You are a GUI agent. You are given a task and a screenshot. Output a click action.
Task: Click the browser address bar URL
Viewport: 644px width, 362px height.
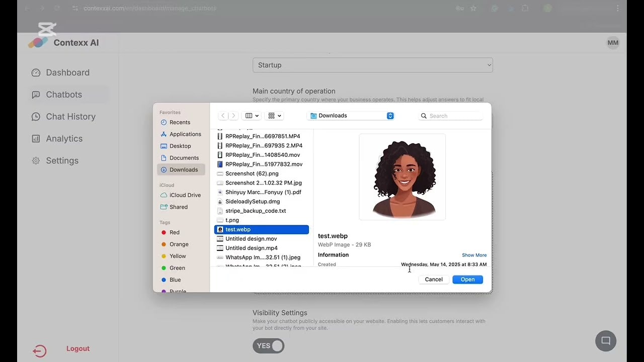click(x=150, y=8)
